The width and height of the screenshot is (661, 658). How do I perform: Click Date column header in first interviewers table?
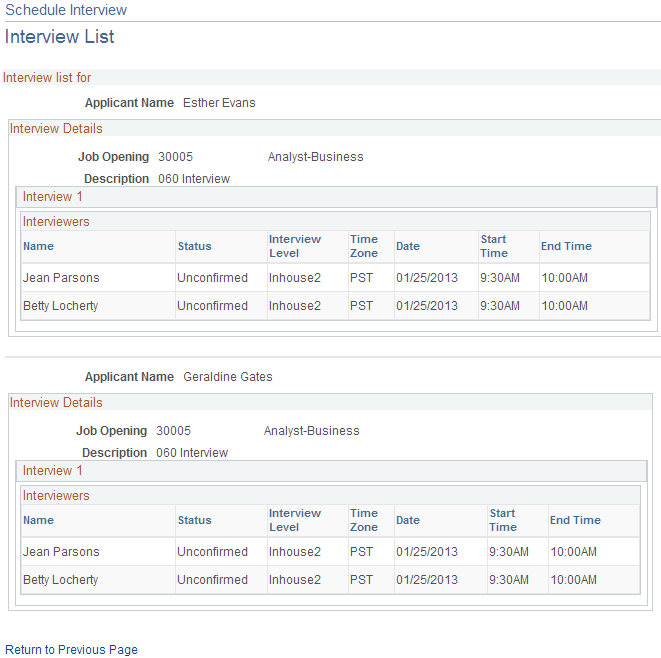[408, 246]
